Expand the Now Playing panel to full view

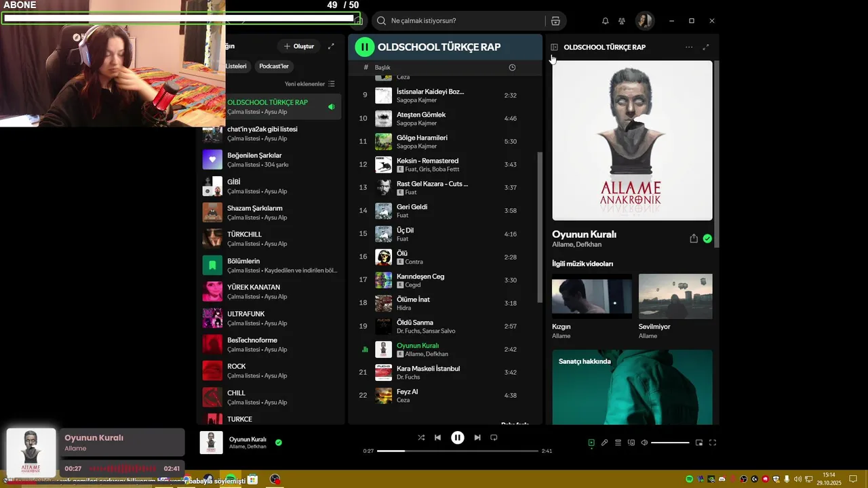coord(706,47)
